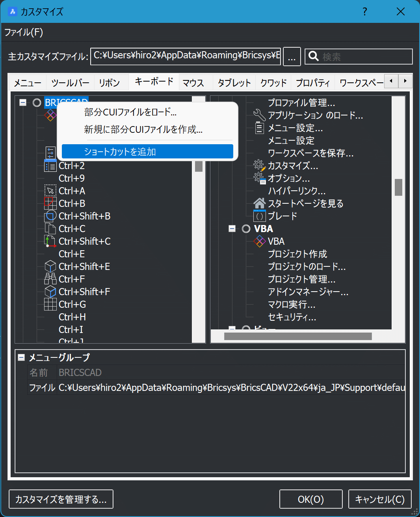Select the VBA group radio circle
420x517 pixels.
[246, 229]
